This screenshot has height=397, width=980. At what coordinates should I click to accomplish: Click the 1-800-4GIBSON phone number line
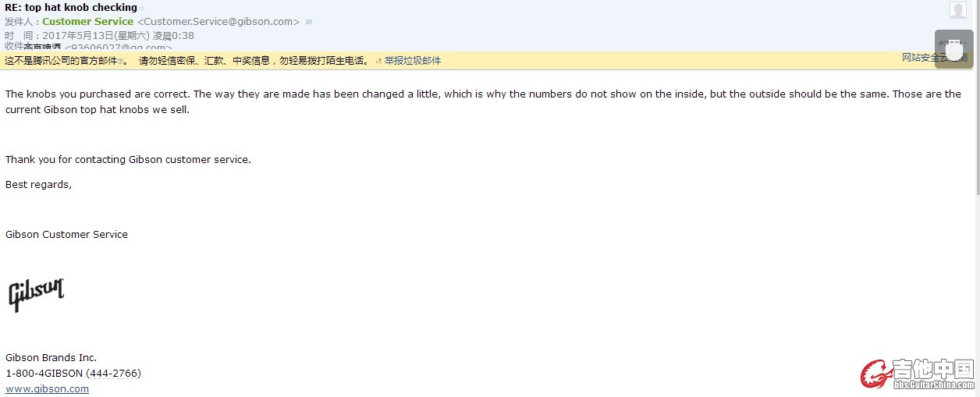coord(73,373)
